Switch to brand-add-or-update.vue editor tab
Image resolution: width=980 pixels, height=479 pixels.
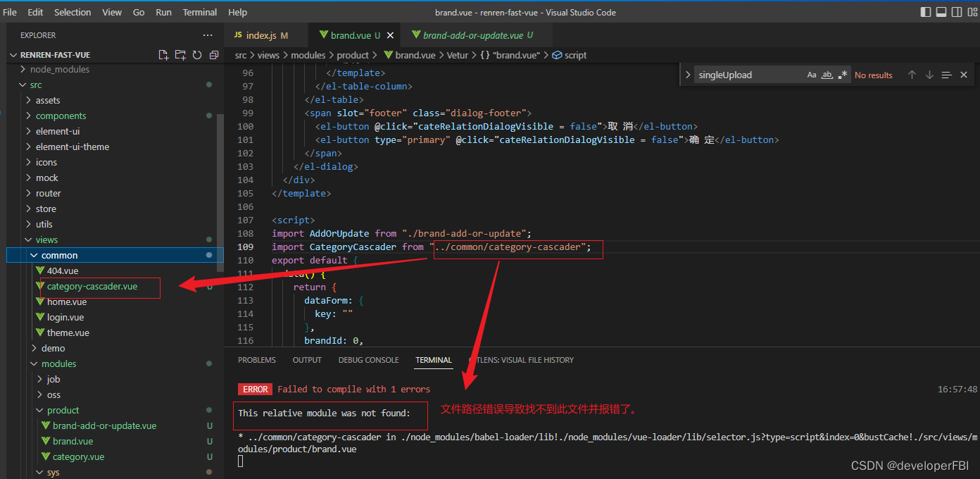[478, 35]
